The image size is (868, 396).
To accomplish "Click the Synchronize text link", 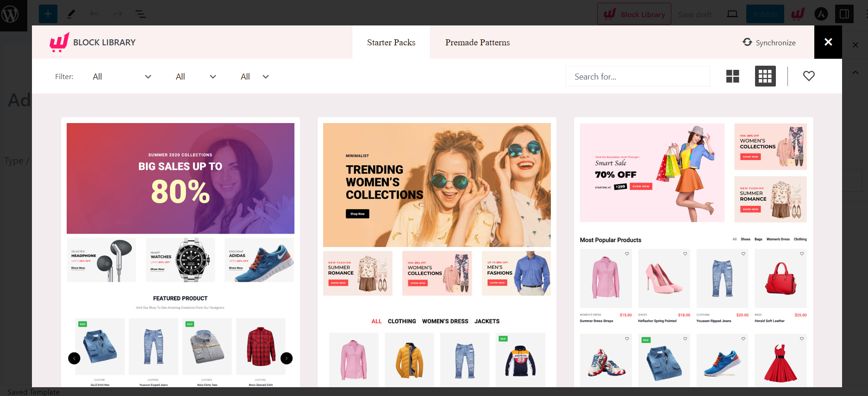I will pyautogui.click(x=775, y=43).
